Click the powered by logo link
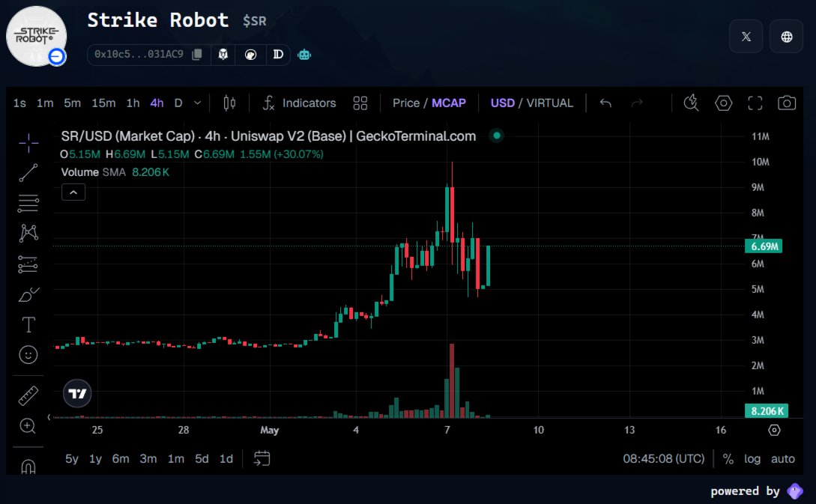This screenshot has width=816, height=504. tap(795, 491)
